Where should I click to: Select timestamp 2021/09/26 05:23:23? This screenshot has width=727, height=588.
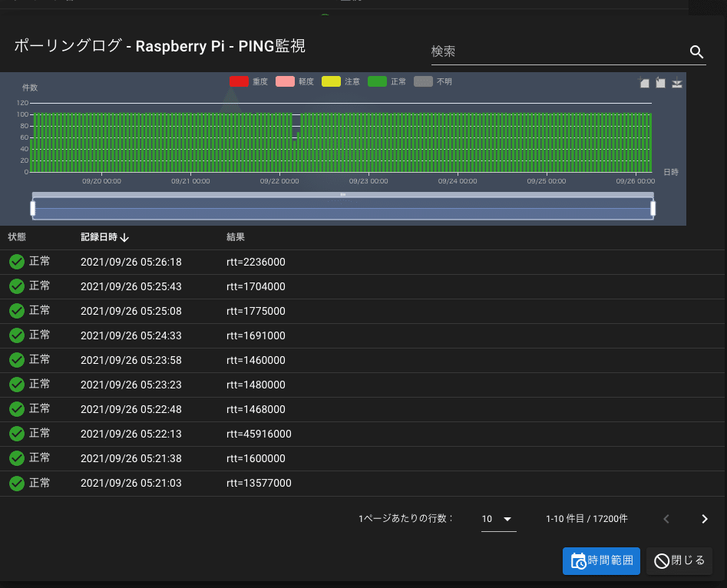point(131,385)
